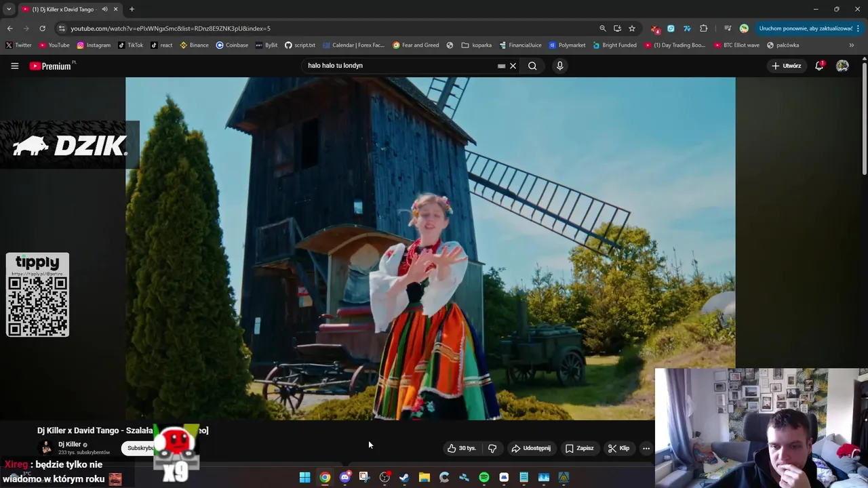Image resolution: width=868 pixels, height=488 pixels.
Task: Focus the YouTube search field
Action: pos(400,66)
